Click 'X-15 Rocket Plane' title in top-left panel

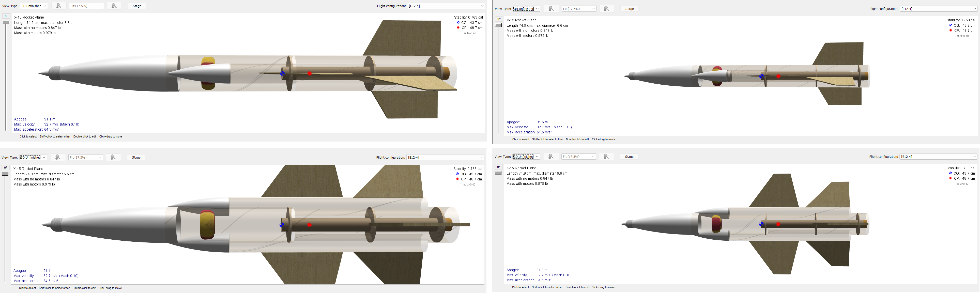[29, 17]
